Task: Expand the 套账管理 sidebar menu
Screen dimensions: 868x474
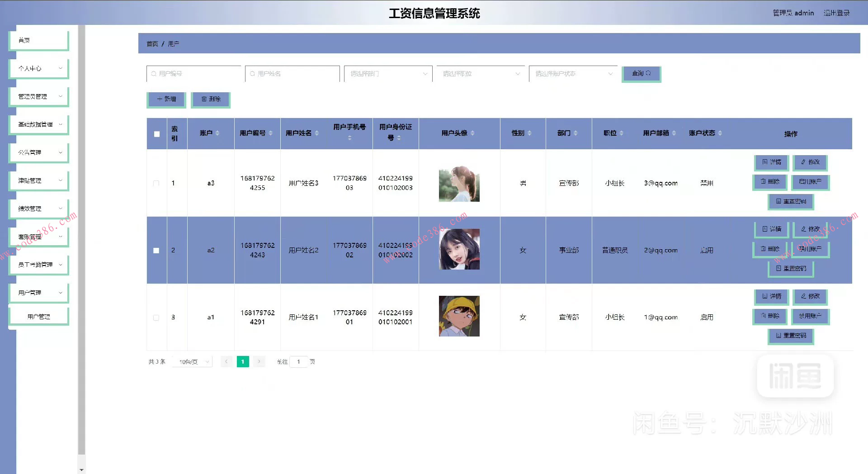Action: coord(39,237)
